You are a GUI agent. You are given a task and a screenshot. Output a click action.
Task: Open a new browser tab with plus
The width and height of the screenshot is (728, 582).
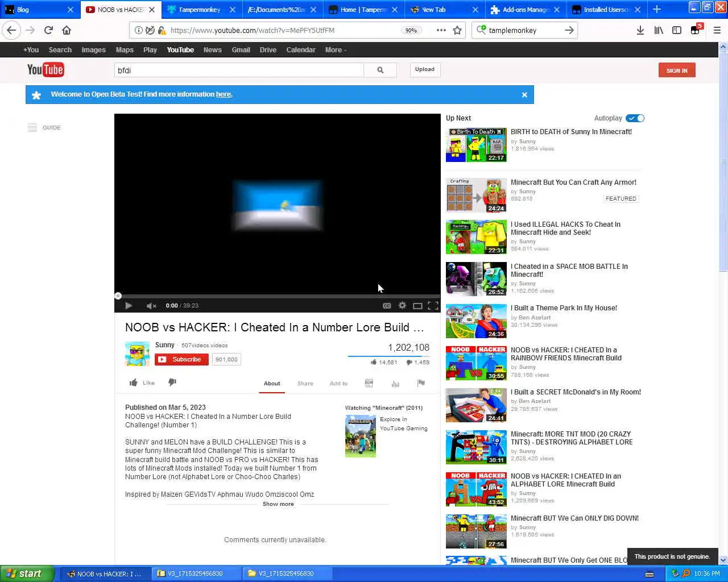click(x=657, y=9)
